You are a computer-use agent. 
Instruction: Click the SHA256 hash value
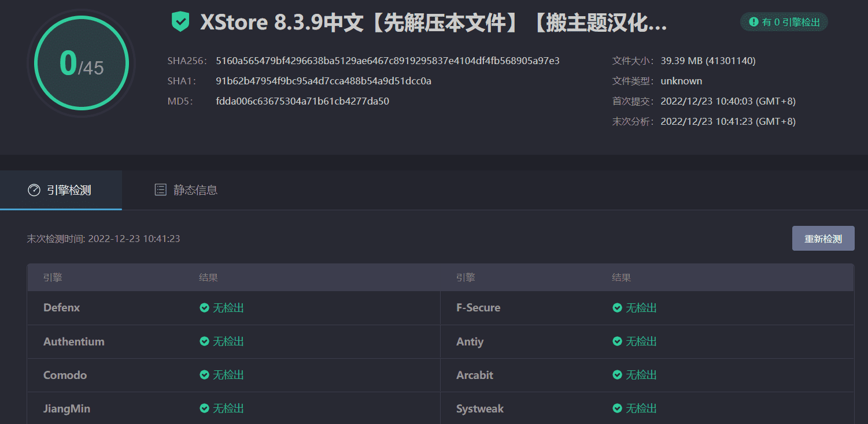click(387, 61)
